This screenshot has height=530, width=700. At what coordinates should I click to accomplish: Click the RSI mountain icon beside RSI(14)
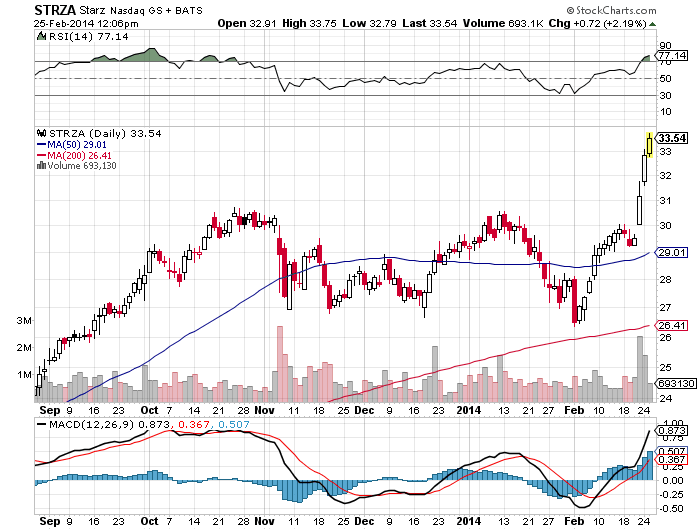coord(42,36)
